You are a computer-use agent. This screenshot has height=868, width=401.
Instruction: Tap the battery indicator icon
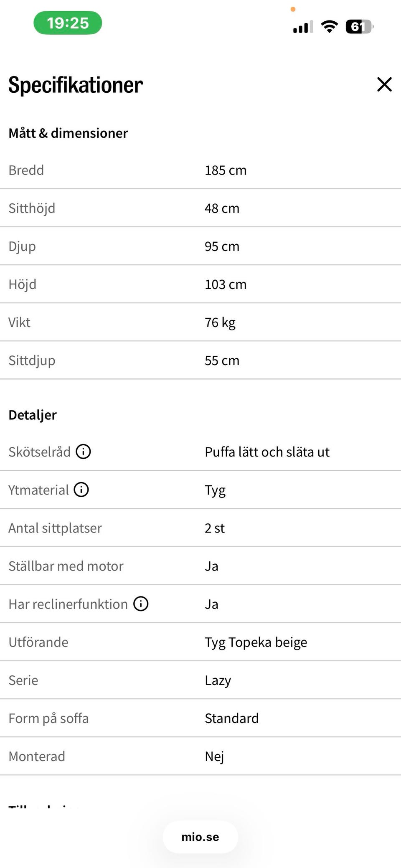pyautogui.click(x=359, y=27)
